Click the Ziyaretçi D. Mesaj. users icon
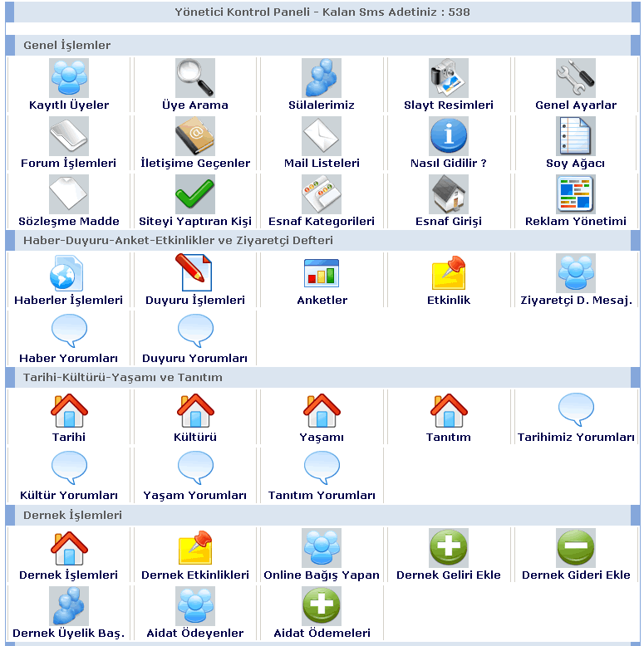 (x=576, y=273)
